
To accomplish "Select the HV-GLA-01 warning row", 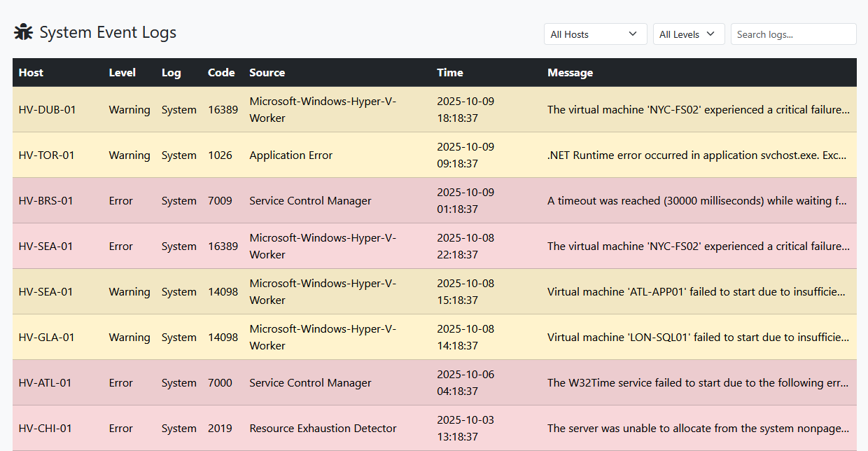I will [47, 338].
